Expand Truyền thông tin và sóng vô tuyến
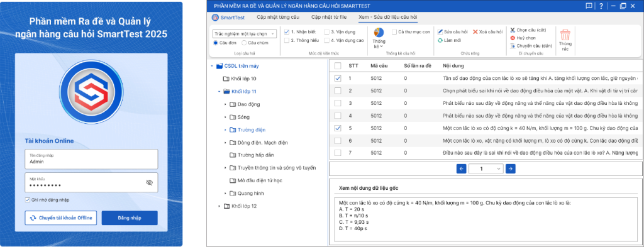This screenshot has width=644, height=247. coord(226,168)
